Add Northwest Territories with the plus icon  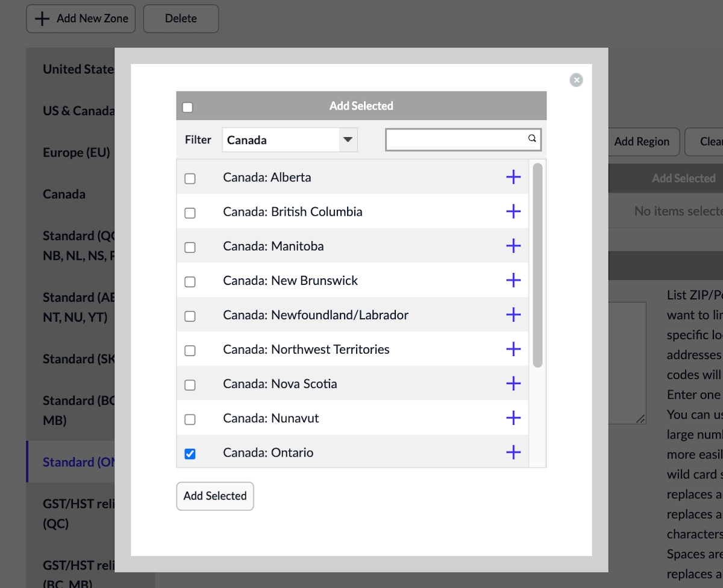[x=513, y=349]
